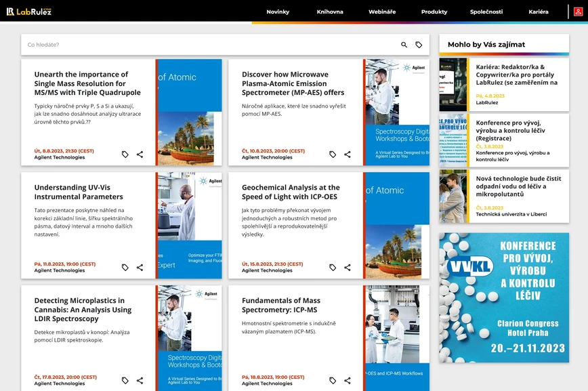588x391 pixels.
Task: Click thumbnail of Nová technologie sidebar item
Action: point(453,197)
